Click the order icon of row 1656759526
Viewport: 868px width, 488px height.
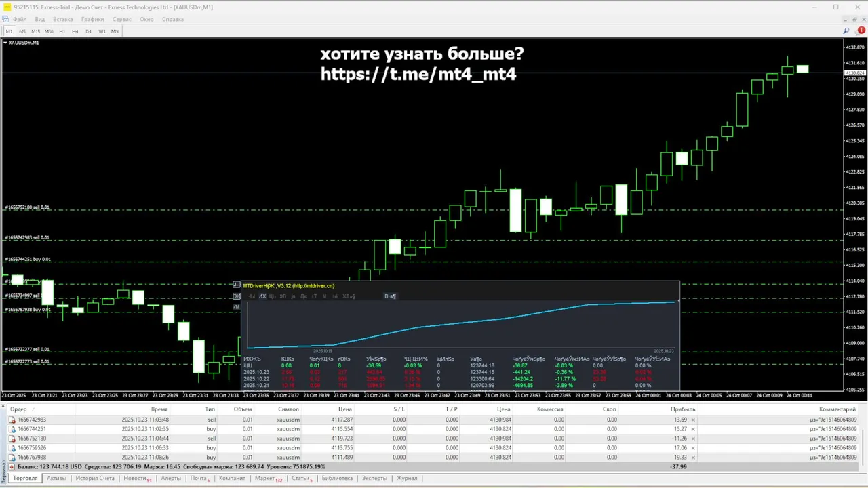point(12,448)
